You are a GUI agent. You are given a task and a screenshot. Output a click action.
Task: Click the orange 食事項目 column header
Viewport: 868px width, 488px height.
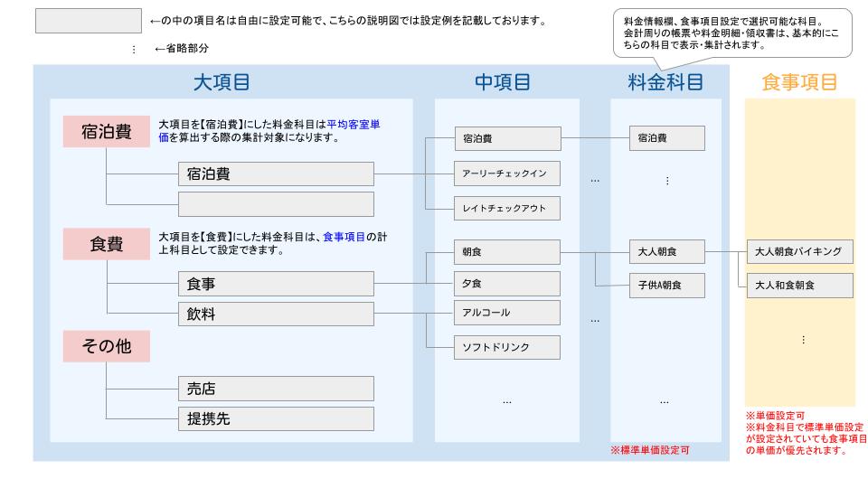coord(799,82)
